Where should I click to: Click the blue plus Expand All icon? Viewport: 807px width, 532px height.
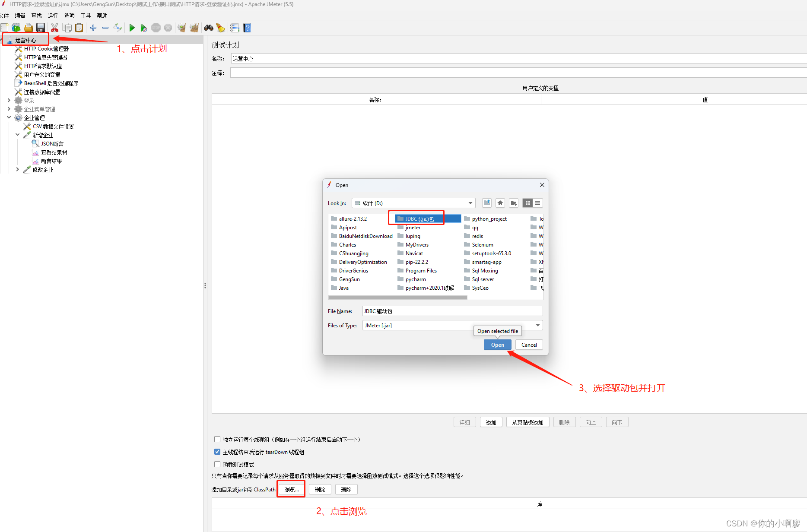[93, 28]
